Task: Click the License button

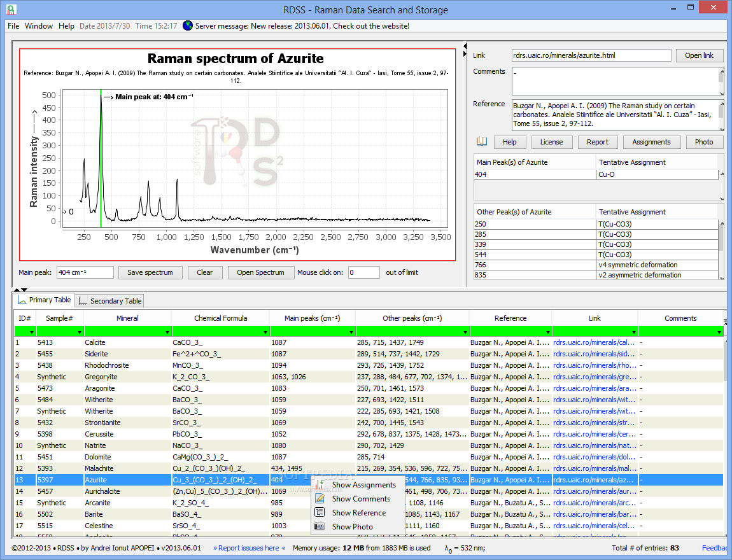Action: (551, 142)
